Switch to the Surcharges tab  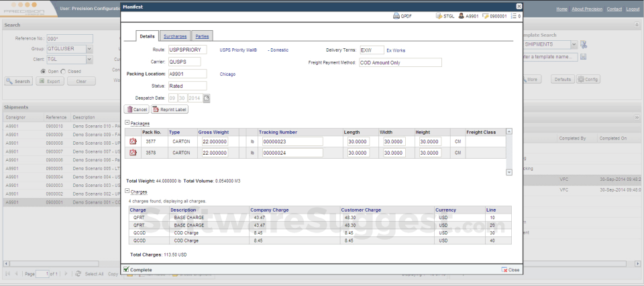[x=175, y=36]
